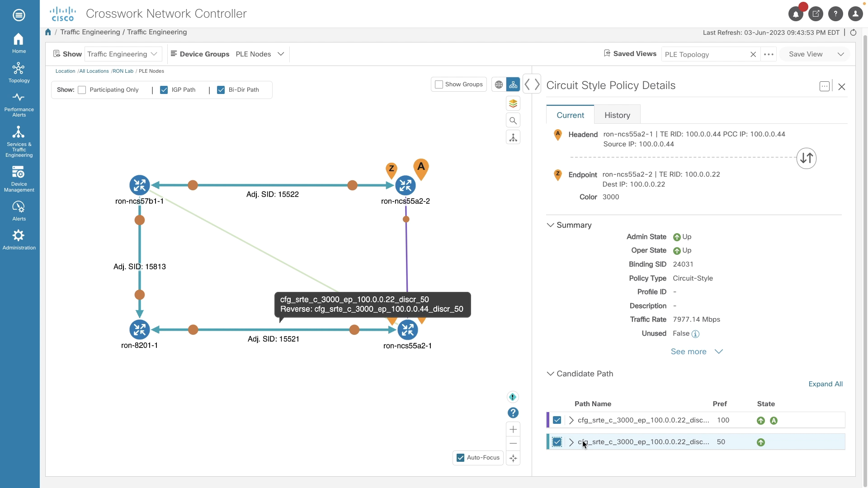Switch to geographical globe map view
Screen dimensions: 868x488
tap(499, 84)
